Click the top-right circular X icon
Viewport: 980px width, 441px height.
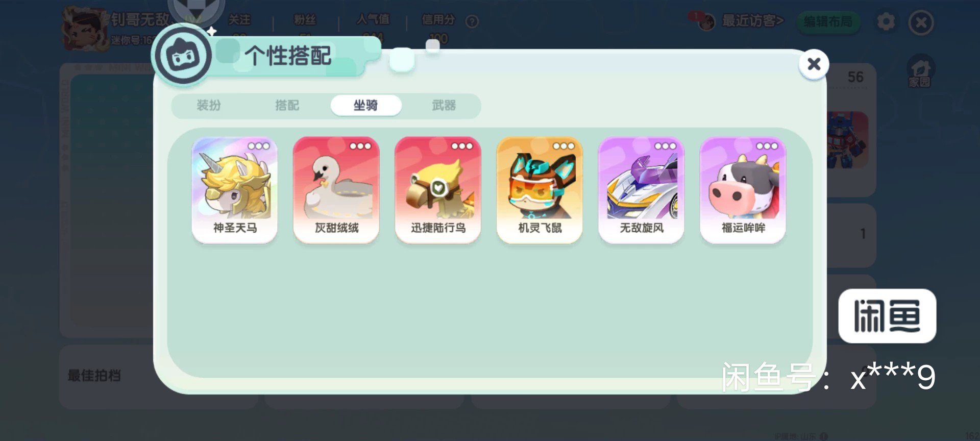[921, 22]
